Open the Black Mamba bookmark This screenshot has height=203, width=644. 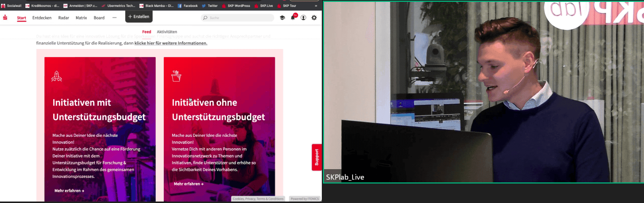156,6
